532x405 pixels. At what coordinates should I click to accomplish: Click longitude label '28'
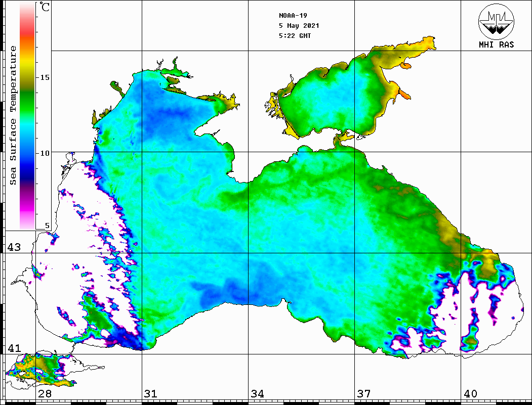click(45, 394)
